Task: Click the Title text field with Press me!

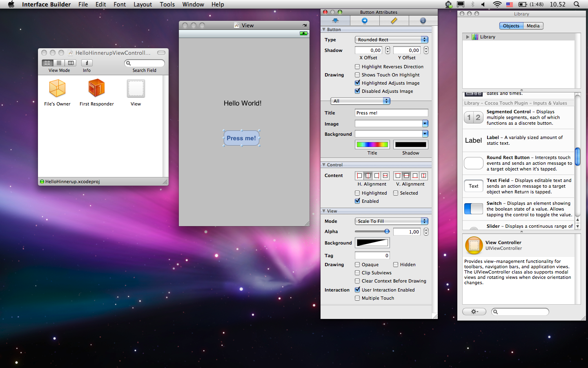Action: 392,113
